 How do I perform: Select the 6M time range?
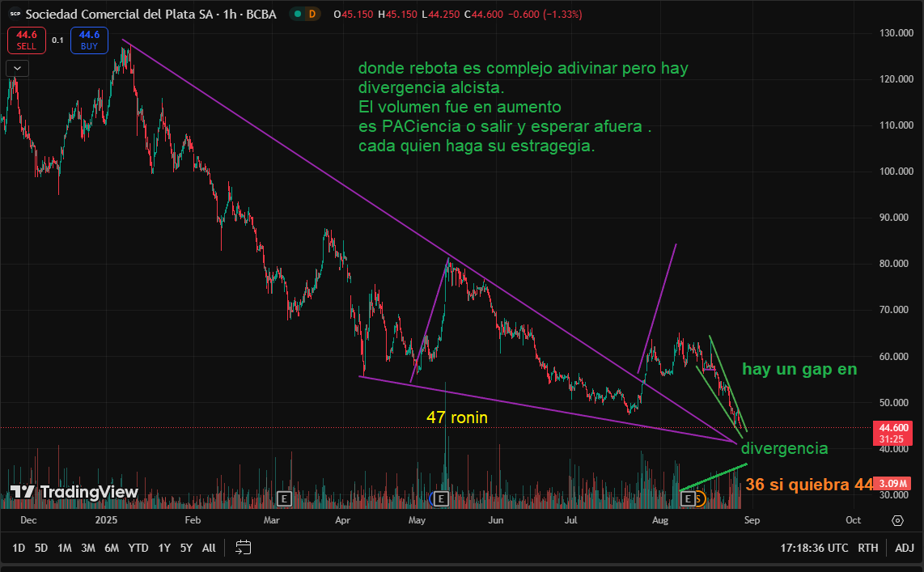point(112,548)
